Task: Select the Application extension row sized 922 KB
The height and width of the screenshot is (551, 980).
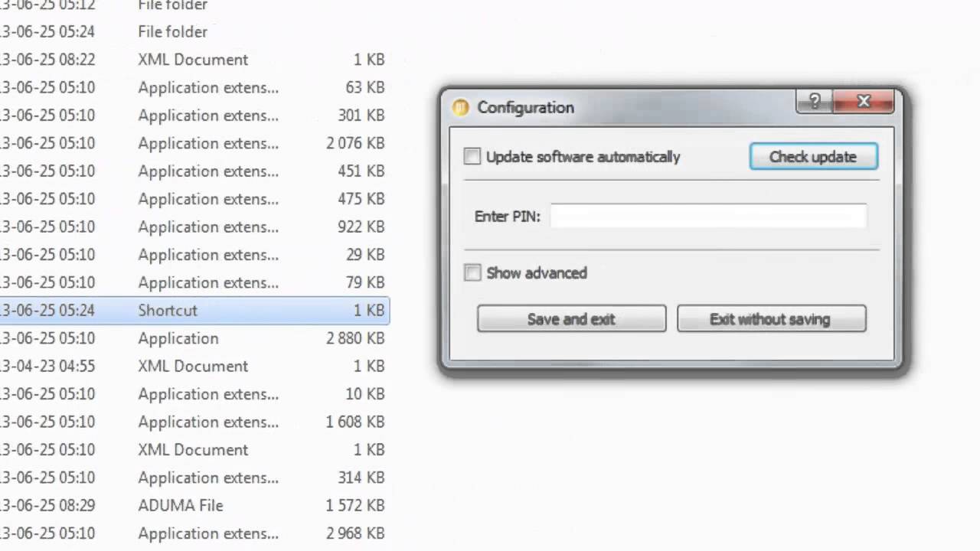Action: click(x=194, y=227)
